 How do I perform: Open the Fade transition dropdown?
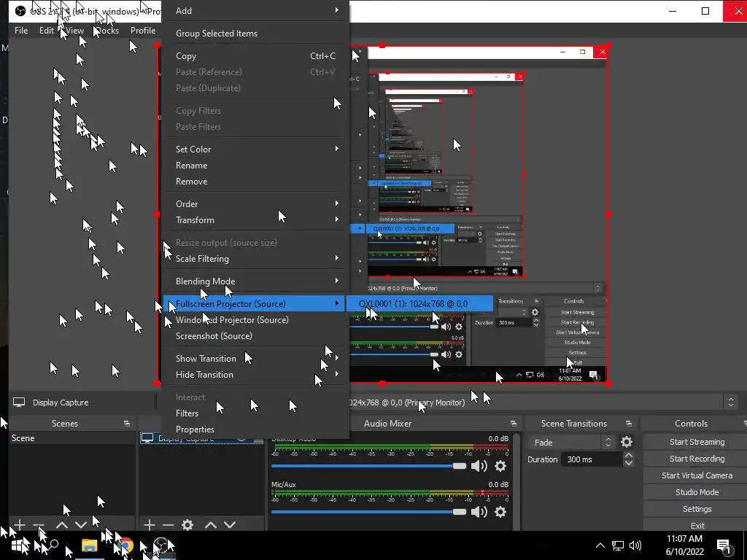tap(570, 443)
